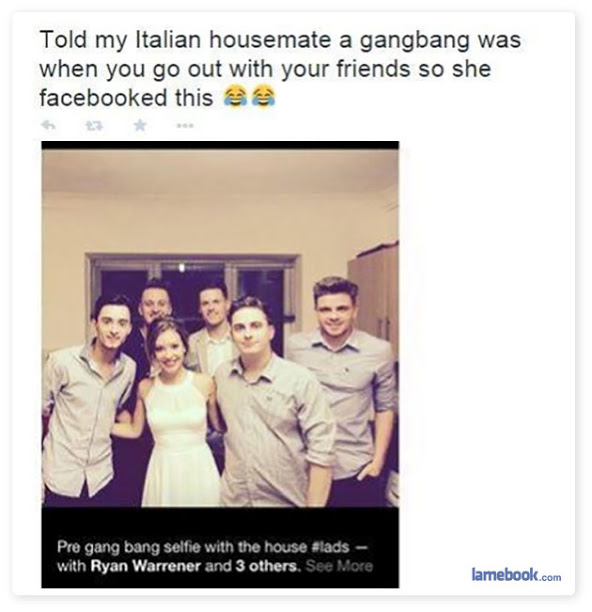Click the first laughing-crying emoji

[235, 97]
